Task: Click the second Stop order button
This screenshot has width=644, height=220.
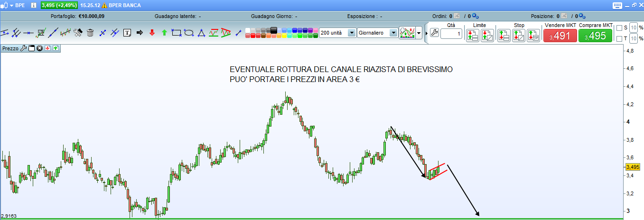Action: click(518, 36)
